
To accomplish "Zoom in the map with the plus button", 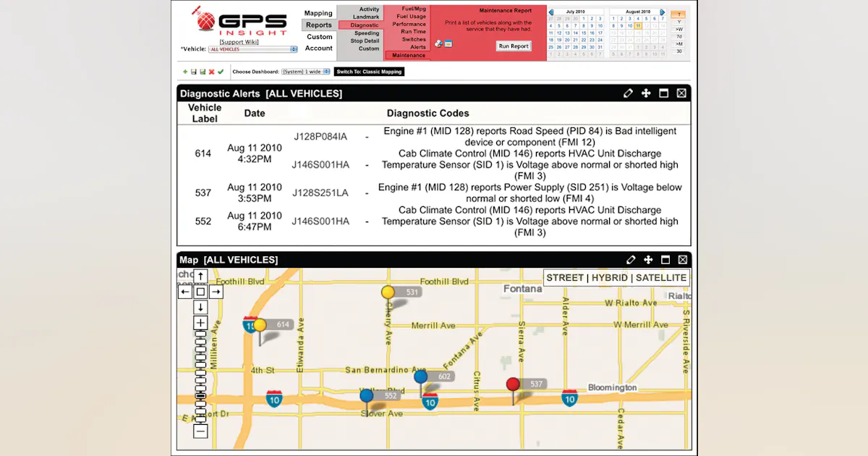I will coord(201,323).
